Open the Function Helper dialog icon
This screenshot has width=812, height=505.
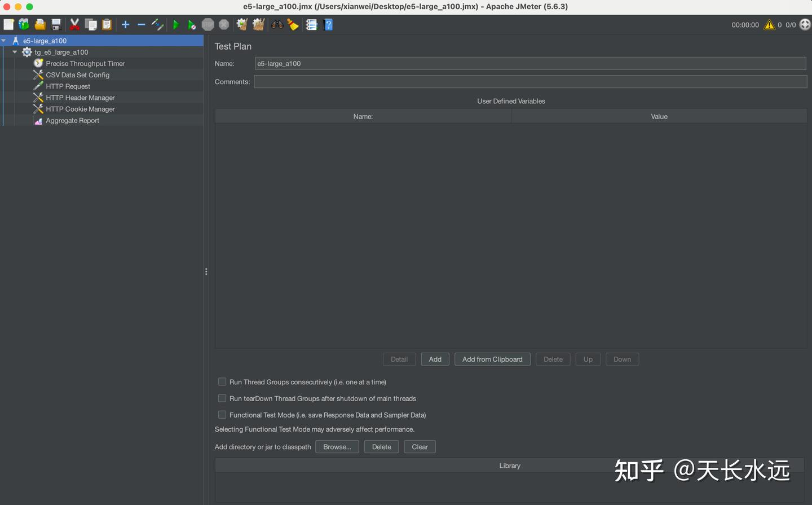pos(311,24)
